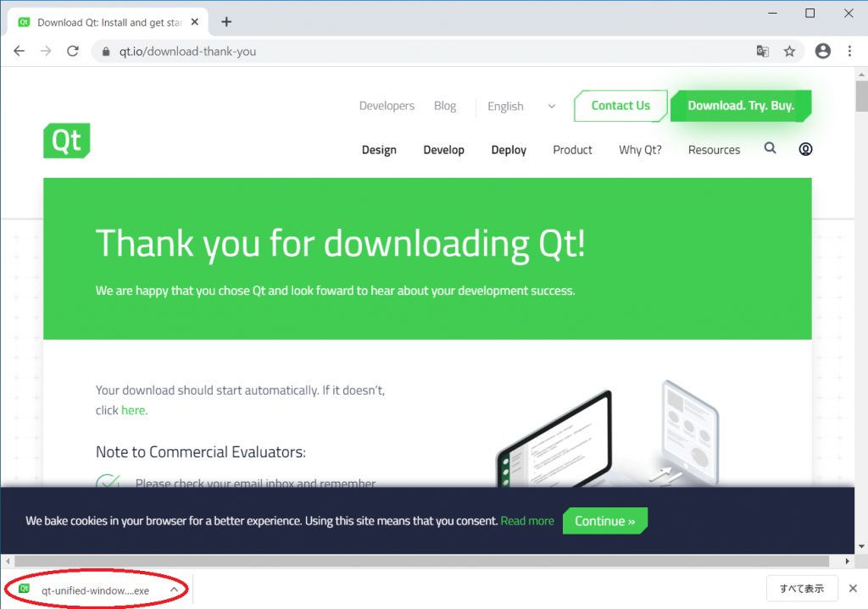Switch to the Download Qt browser tab
Image resolution: width=868 pixels, height=609 pixels.
click(102, 21)
